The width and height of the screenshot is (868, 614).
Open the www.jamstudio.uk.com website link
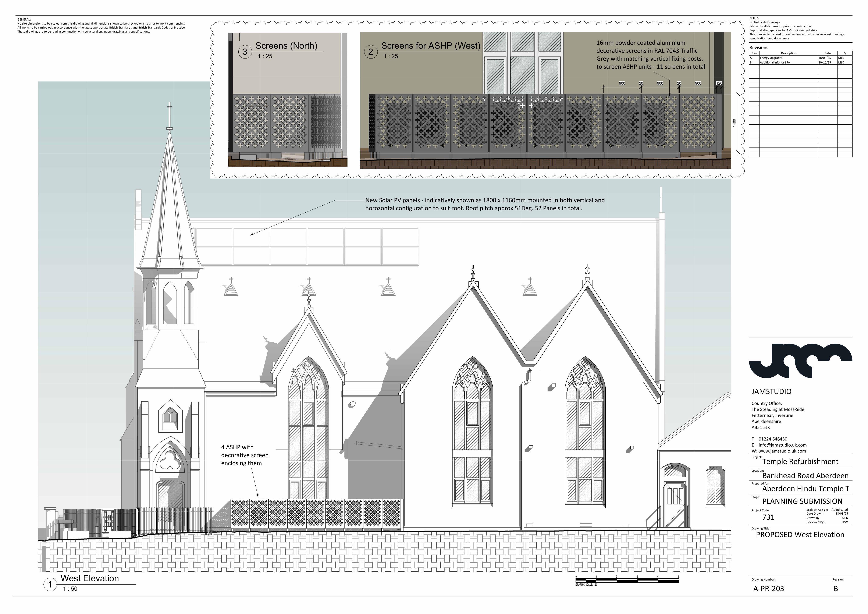[782, 451]
